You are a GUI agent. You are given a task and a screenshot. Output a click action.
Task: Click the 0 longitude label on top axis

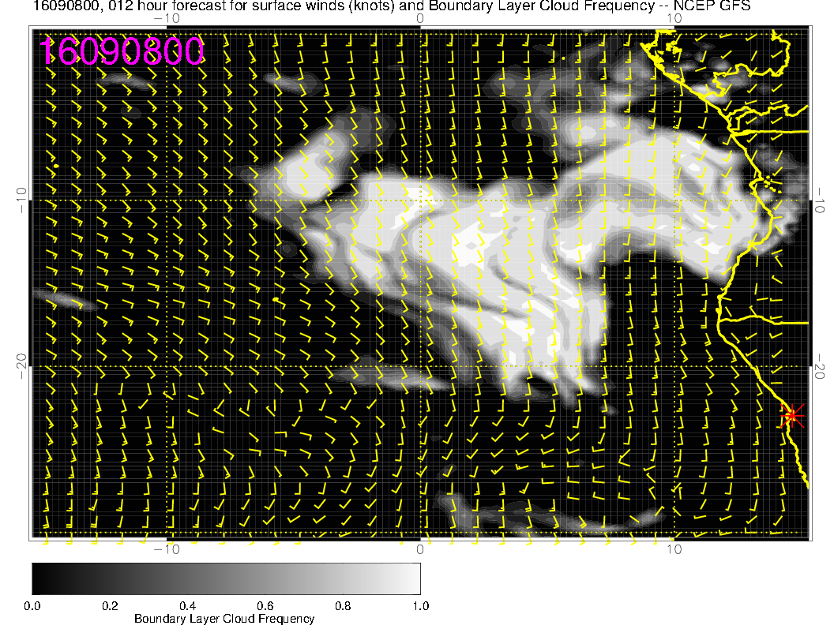420,18
